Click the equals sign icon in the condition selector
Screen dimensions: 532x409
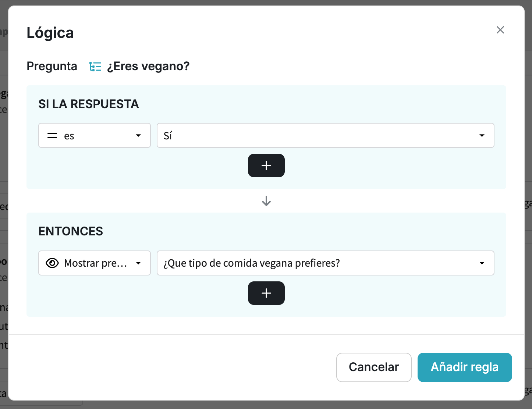(x=52, y=136)
